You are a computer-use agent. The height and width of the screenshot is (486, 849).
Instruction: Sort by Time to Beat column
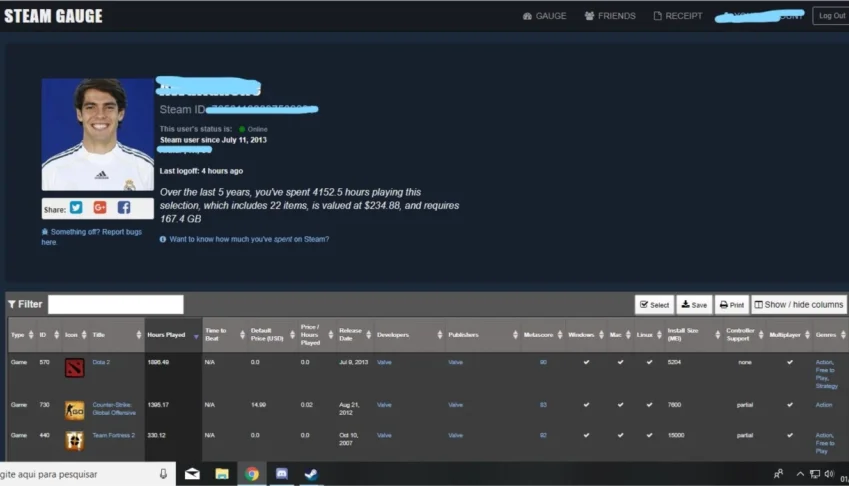click(x=224, y=335)
